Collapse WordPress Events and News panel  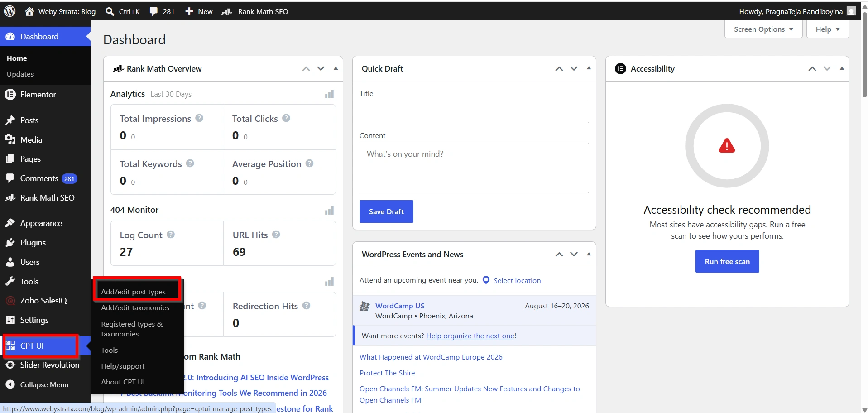pos(589,254)
